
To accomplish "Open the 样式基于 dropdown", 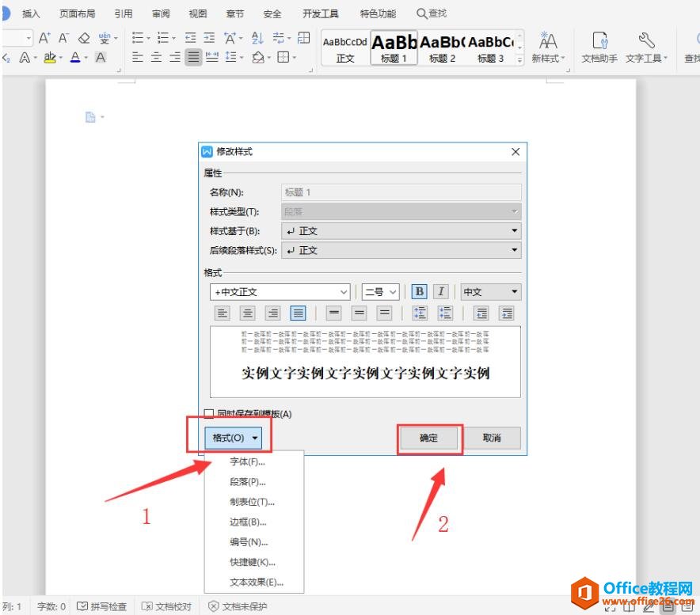I will tap(401, 231).
